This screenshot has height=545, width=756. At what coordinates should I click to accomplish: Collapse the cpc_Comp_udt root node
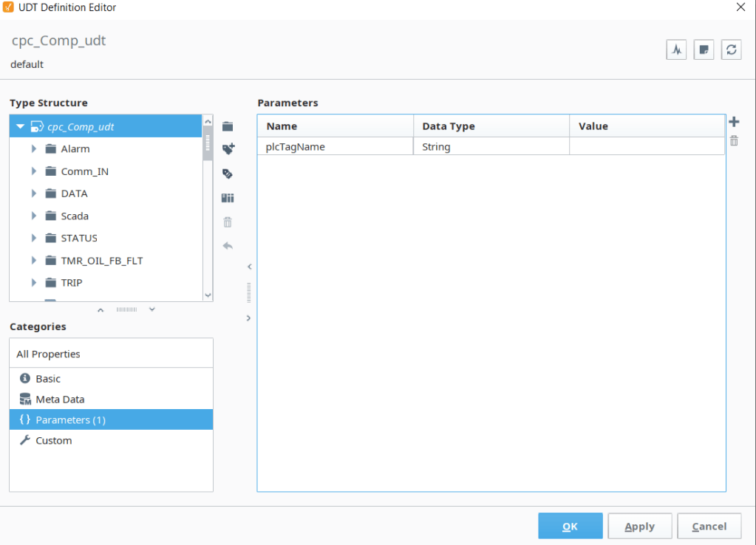click(21, 127)
